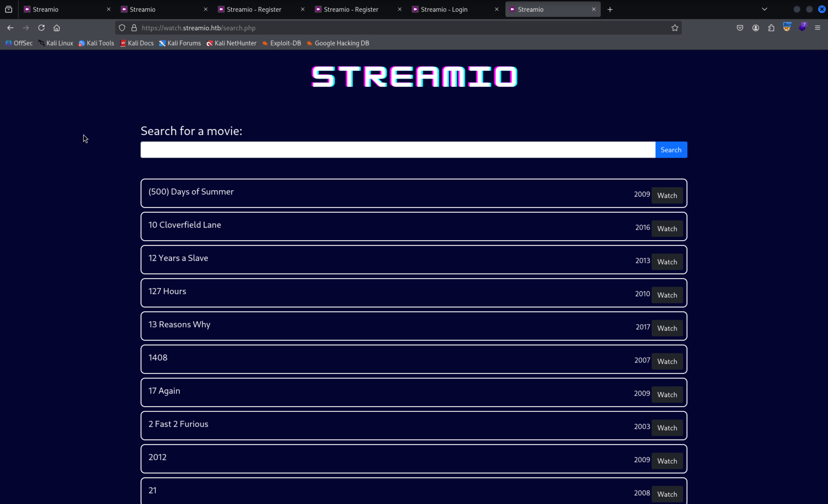Click the browser reload button
The image size is (828, 504).
[x=41, y=28]
